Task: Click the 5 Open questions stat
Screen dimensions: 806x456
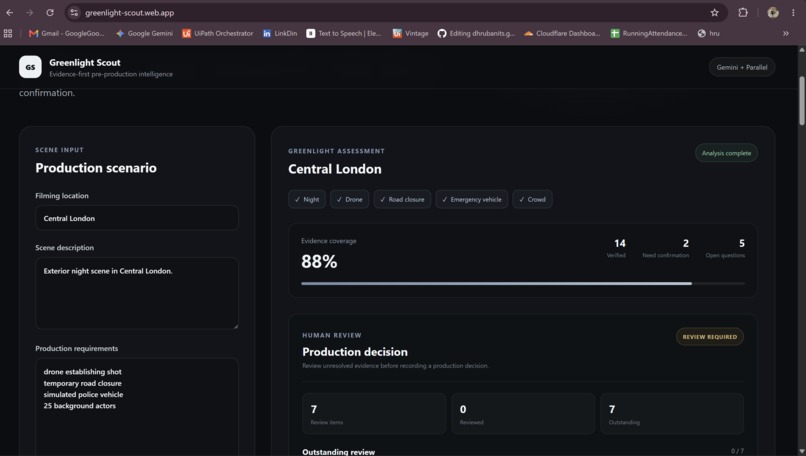Action: (725, 248)
